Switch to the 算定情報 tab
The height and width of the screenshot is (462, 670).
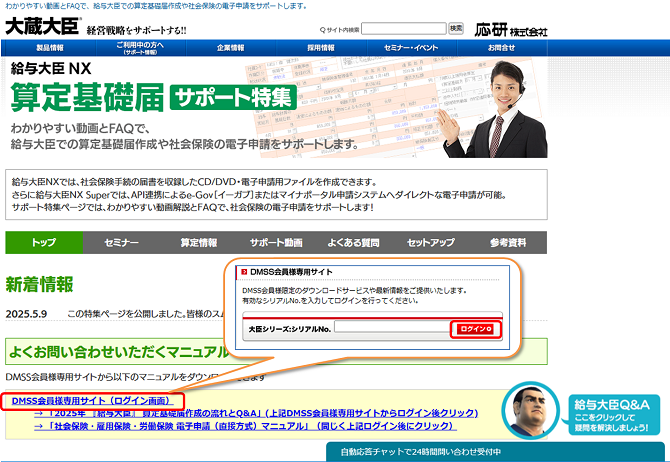coord(199,243)
